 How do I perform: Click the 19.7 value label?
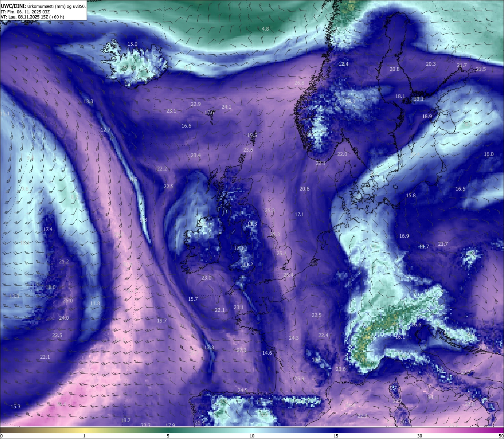pos(162,320)
